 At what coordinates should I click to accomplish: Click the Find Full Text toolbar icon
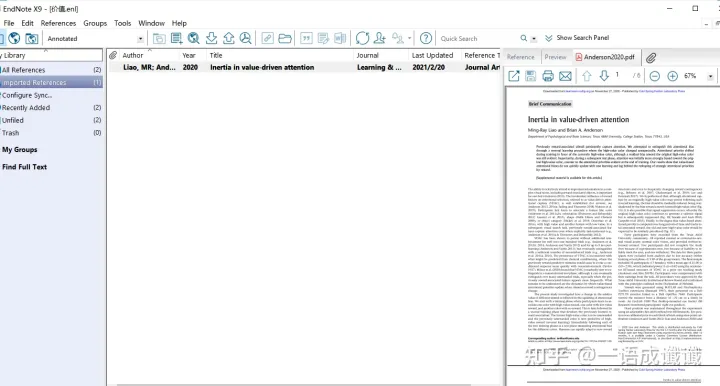click(x=246, y=39)
